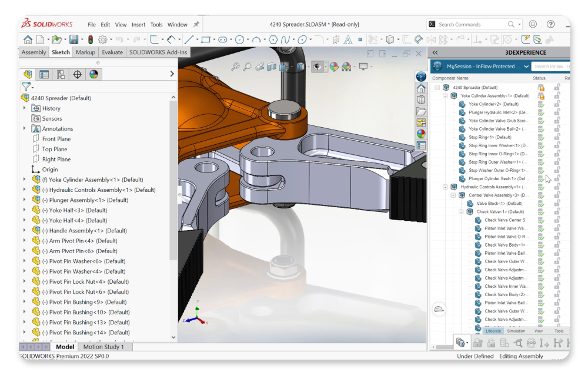Image resolution: width=588 pixels, height=375 pixels.
Task: Expand Annotations in the feature tree
Action: click(x=25, y=128)
